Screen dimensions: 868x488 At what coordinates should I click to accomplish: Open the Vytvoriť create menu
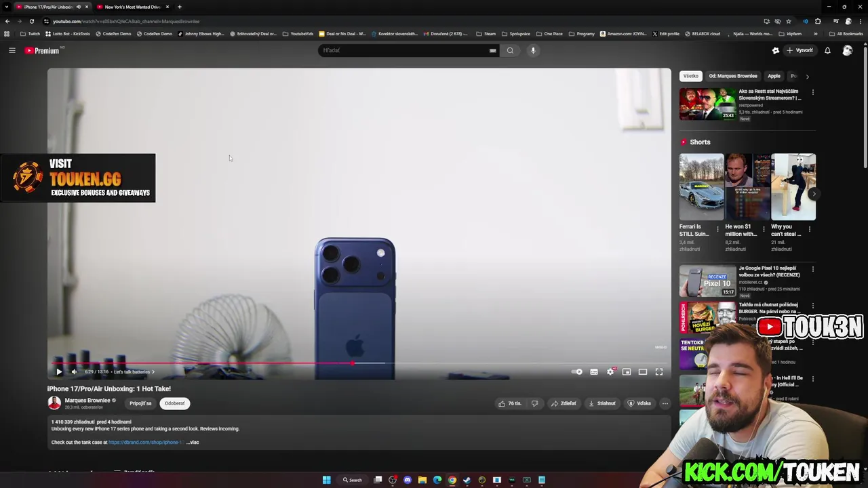point(800,50)
